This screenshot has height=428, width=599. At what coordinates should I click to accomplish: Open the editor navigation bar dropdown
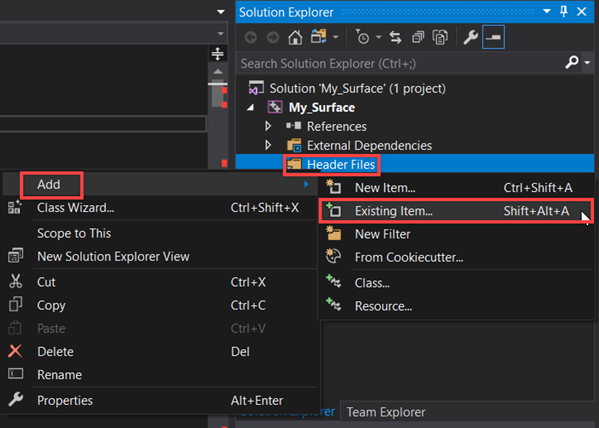[220, 34]
